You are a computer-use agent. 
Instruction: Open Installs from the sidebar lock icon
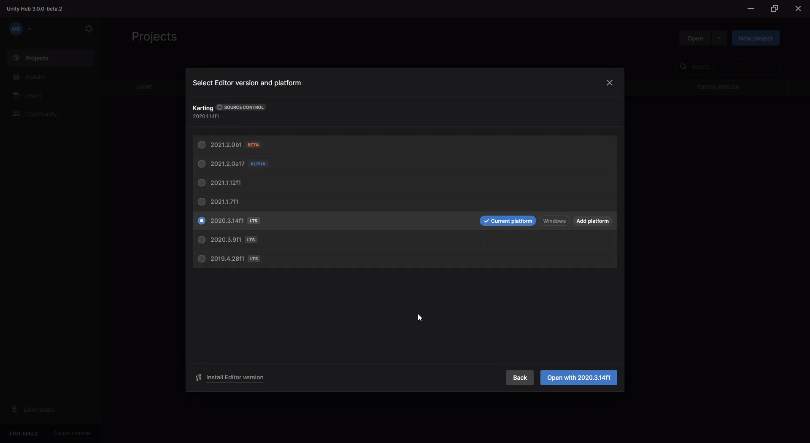point(16,77)
